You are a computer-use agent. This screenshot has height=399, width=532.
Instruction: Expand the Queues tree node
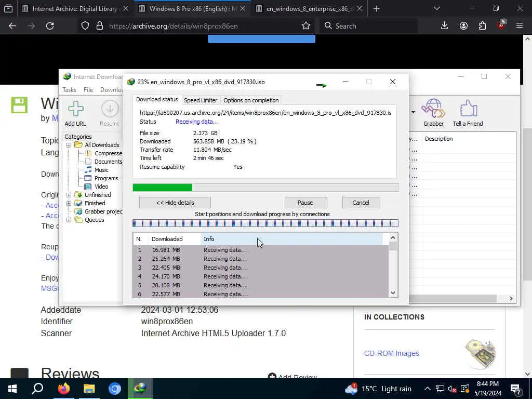(69, 220)
